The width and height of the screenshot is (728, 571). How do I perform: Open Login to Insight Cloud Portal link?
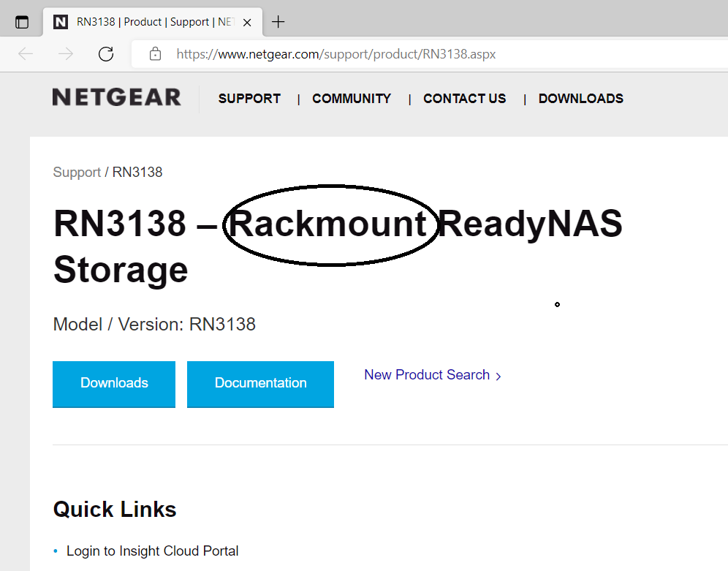(152, 551)
